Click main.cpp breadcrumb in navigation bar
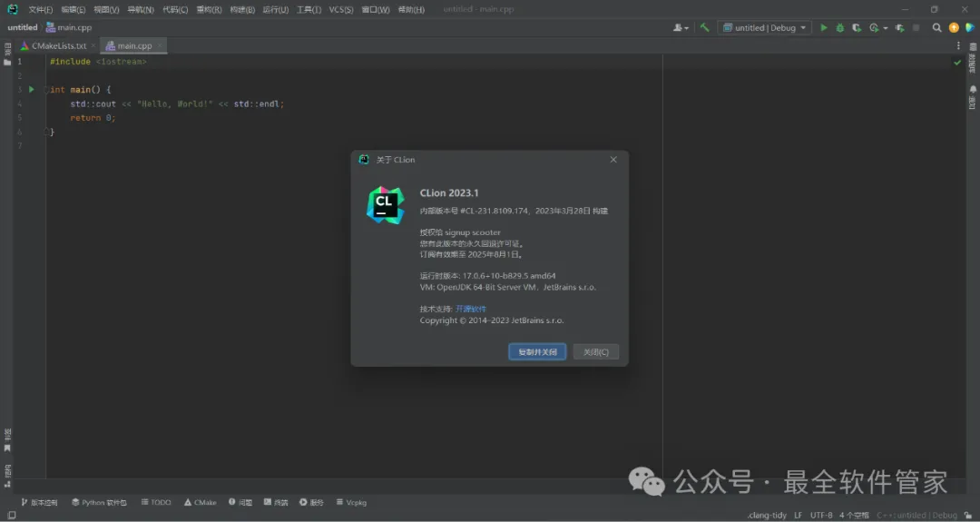The height and width of the screenshot is (522, 980). 69,27
